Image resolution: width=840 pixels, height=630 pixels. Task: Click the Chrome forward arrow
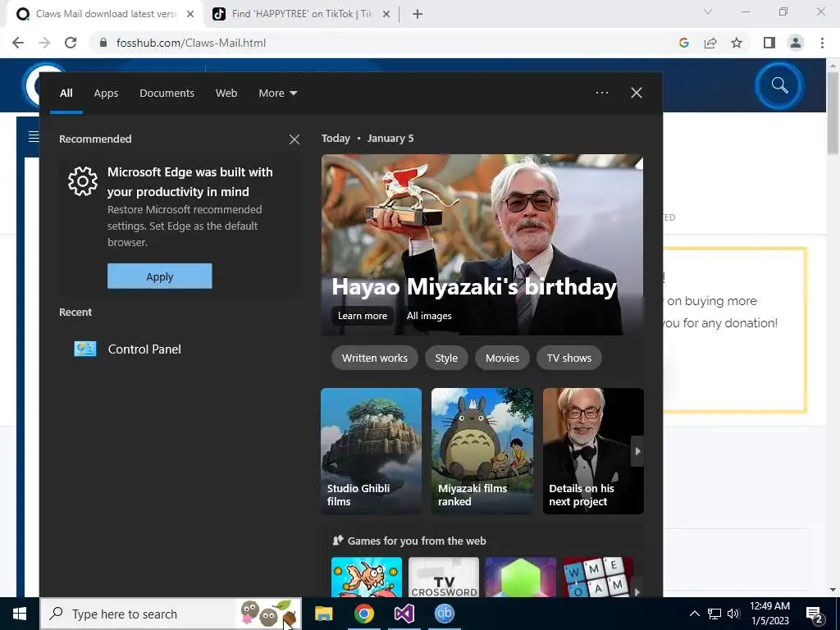44,43
